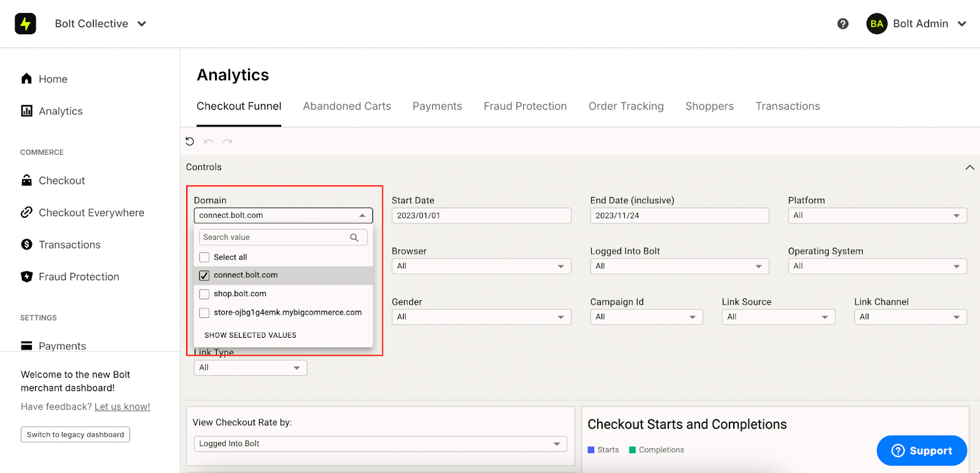The height and width of the screenshot is (473, 980).
Task: Click the green Completions legend swatch
Action: tap(633, 450)
